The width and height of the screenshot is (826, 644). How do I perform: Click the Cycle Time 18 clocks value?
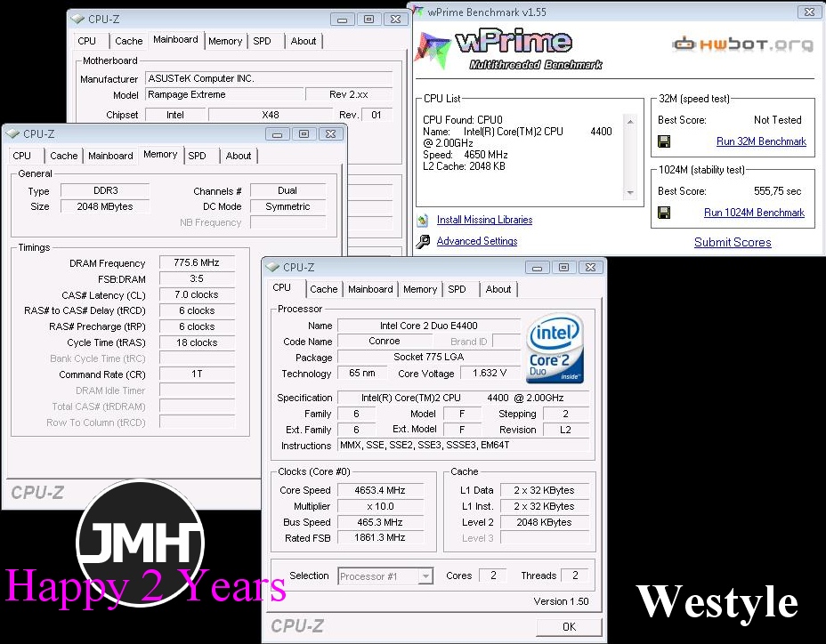[197, 342]
